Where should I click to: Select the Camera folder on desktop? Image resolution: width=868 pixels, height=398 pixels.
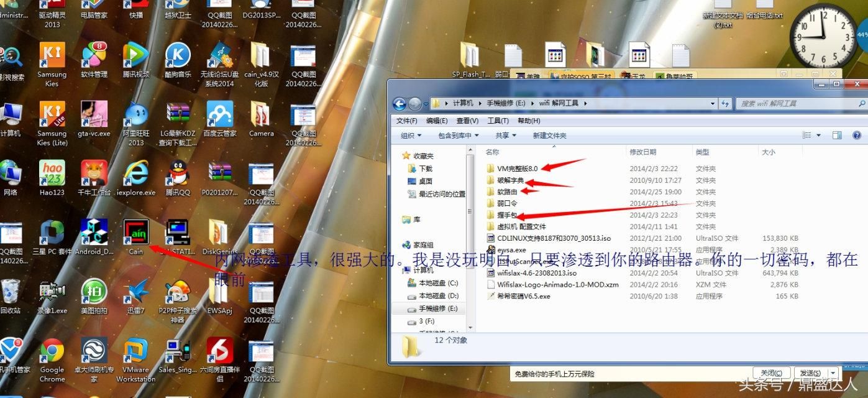(262, 119)
